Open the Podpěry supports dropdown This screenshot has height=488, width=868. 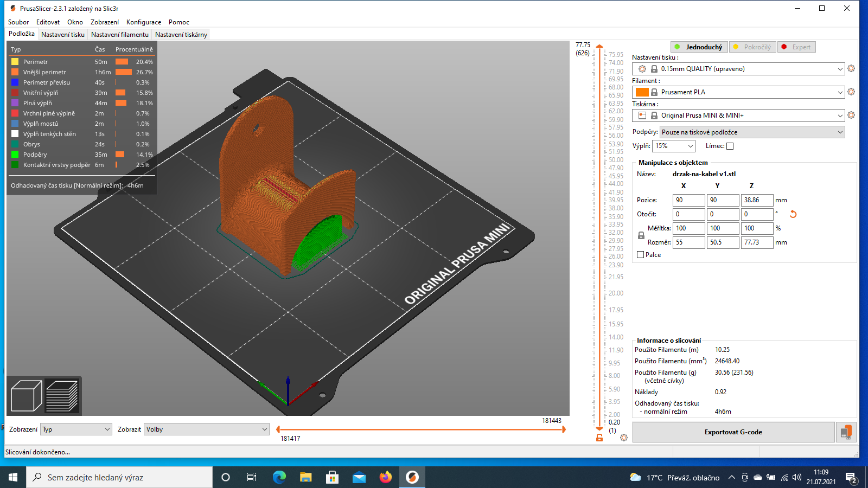[x=752, y=132]
